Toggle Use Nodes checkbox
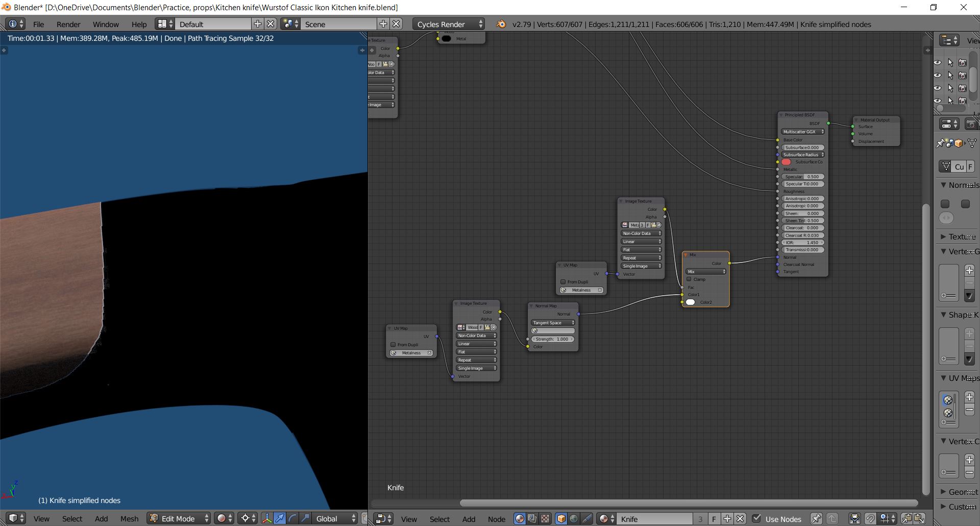 (756, 519)
